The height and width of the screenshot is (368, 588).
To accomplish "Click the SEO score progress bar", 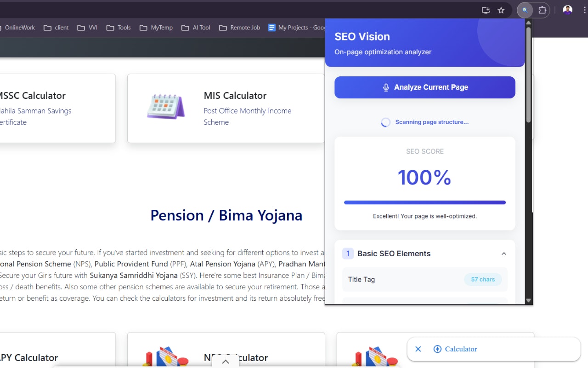I will (424, 202).
